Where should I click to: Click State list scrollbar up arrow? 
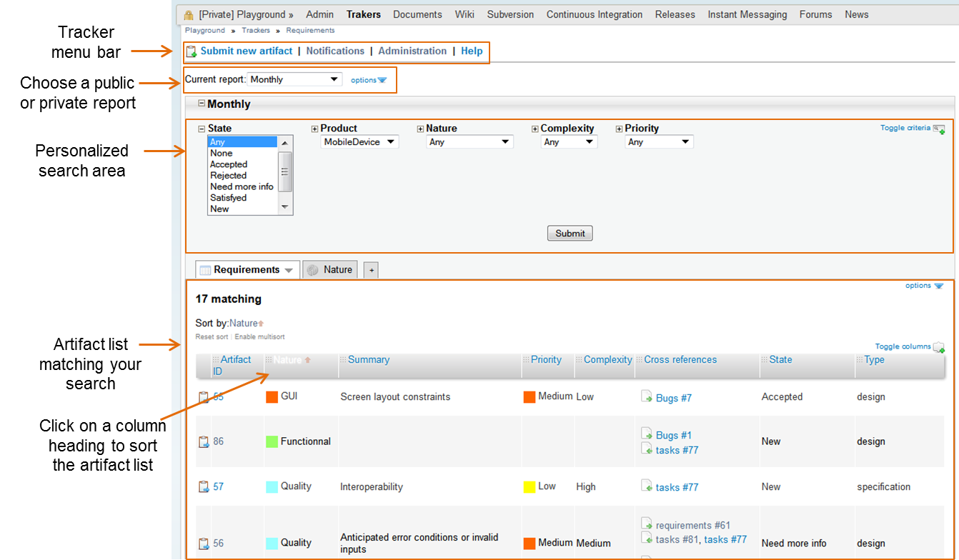pos(285,144)
